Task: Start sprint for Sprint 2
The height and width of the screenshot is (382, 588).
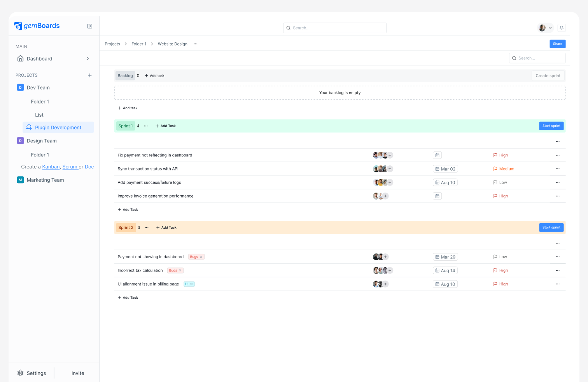Action: 551,227
